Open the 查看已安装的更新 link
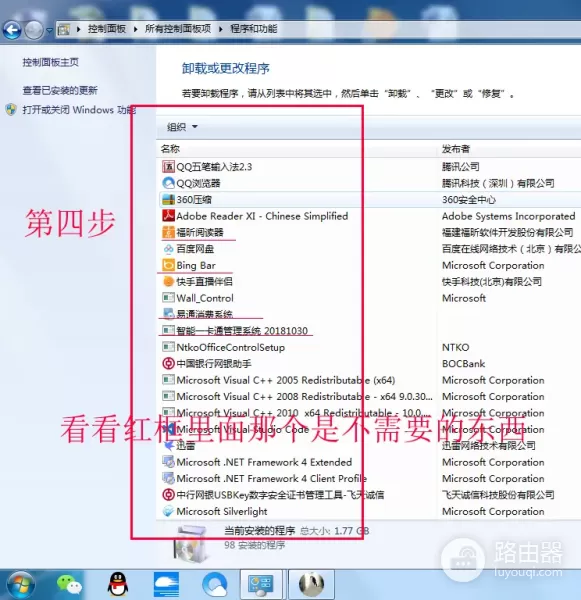The height and width of the screenshot is (600, 581). tap(60, 90)
